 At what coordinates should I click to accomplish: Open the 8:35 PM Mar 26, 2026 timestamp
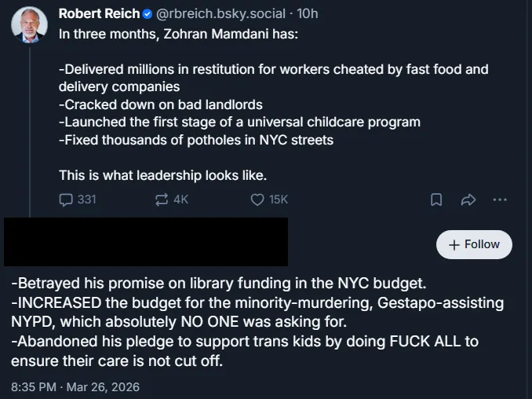[75, 386]
